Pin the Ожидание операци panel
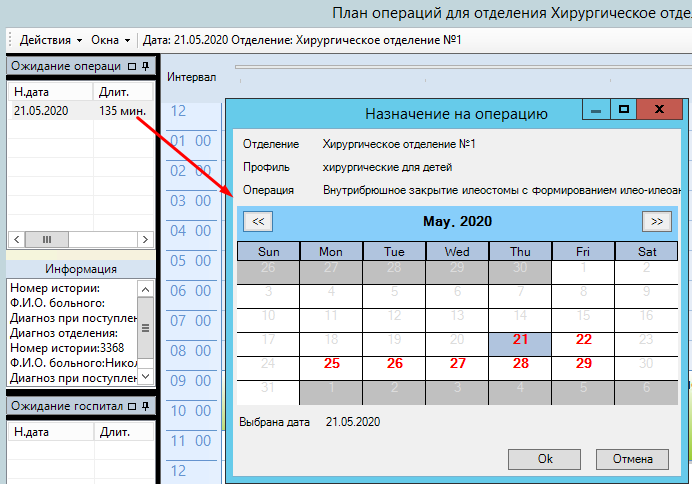Screen dimensions: 692x484 [x=146, y=66]
